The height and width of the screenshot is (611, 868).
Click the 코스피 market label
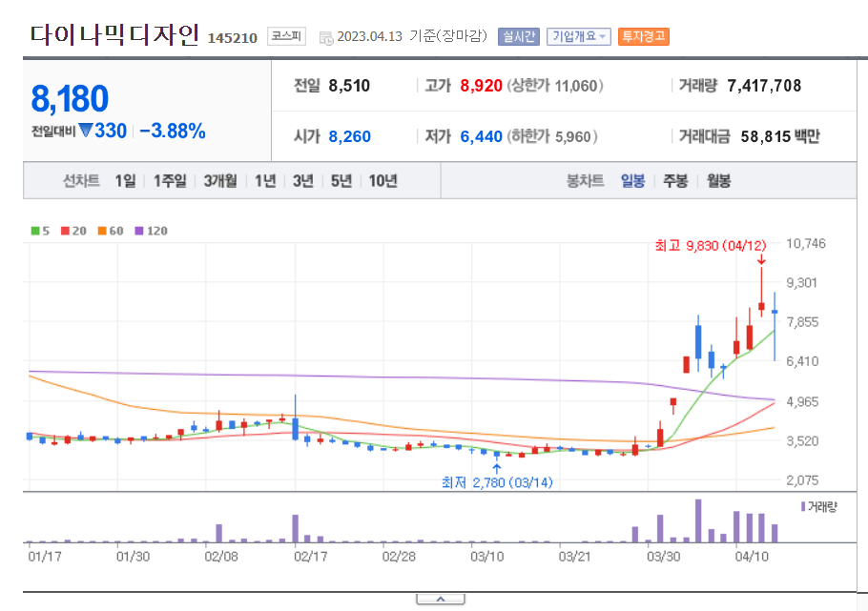[x=286, y=36]
